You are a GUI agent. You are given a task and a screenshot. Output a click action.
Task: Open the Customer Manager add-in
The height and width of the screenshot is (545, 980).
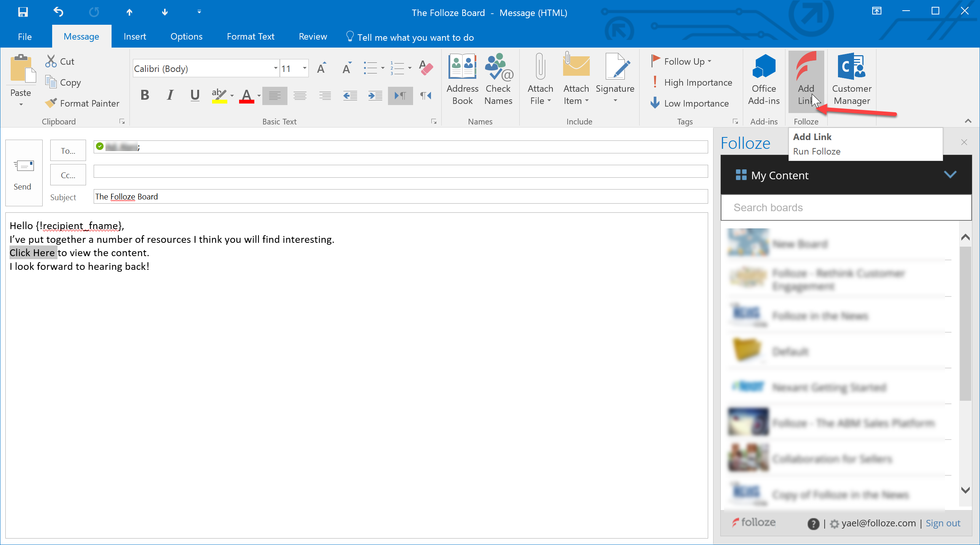(x=852, y=80)
